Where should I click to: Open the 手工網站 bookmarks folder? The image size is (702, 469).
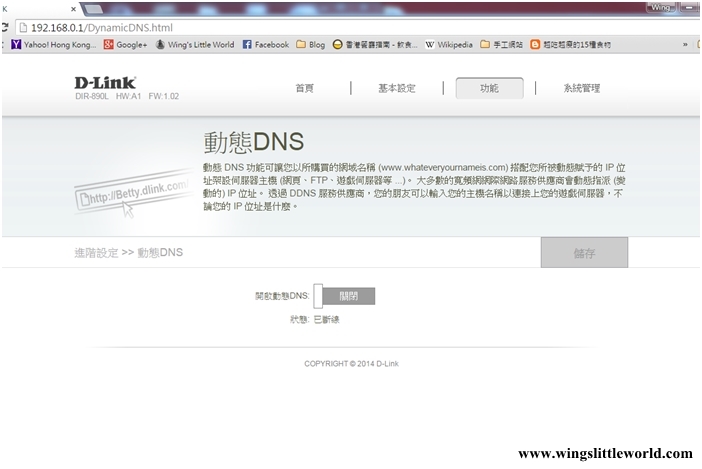(501, 45)
